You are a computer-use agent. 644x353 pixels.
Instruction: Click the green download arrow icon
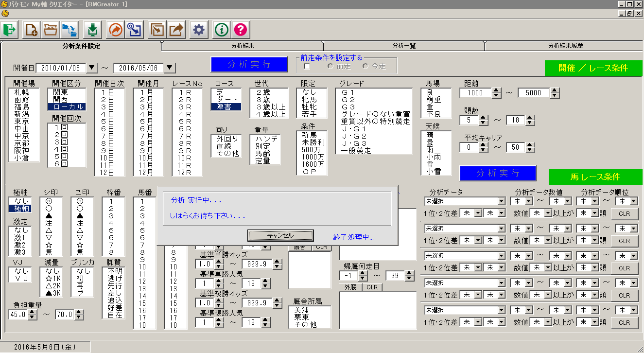[x=92, y=30]
